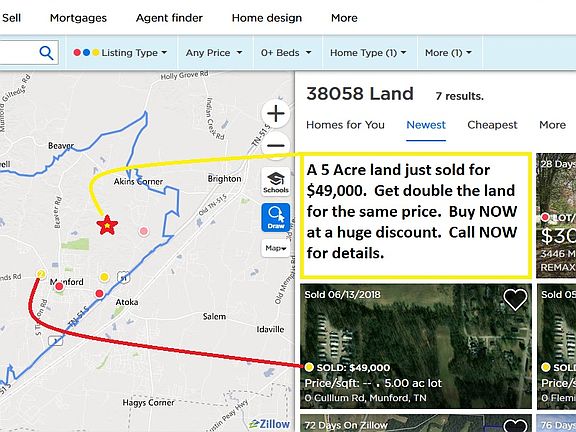The width and height of the screenshot is (576, 432).
Task: Open the sold 0 Cullum Rd listing photo
Action: (416, 346)
